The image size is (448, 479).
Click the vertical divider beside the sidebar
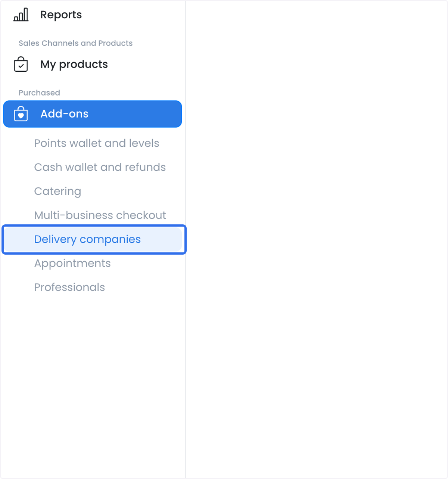click(x=186, y=239)
